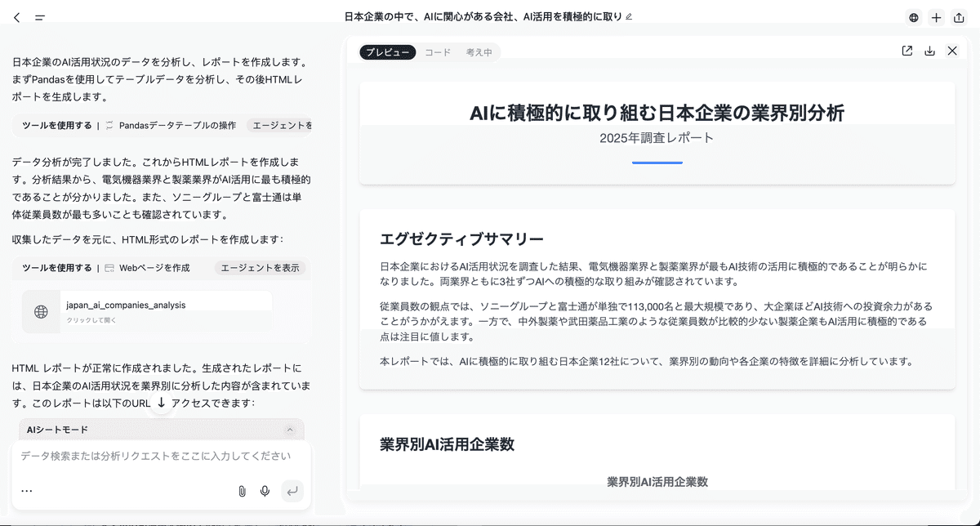The height and width of the screenshot is (526, 980).
Task: Click the globe icon in top bar
Action: 913,17
